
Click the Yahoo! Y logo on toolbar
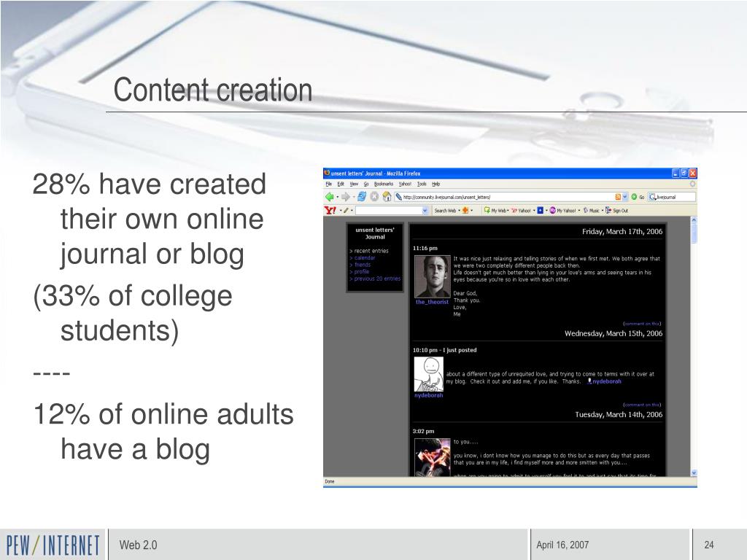pyautogui.click(x=330, y=210)
